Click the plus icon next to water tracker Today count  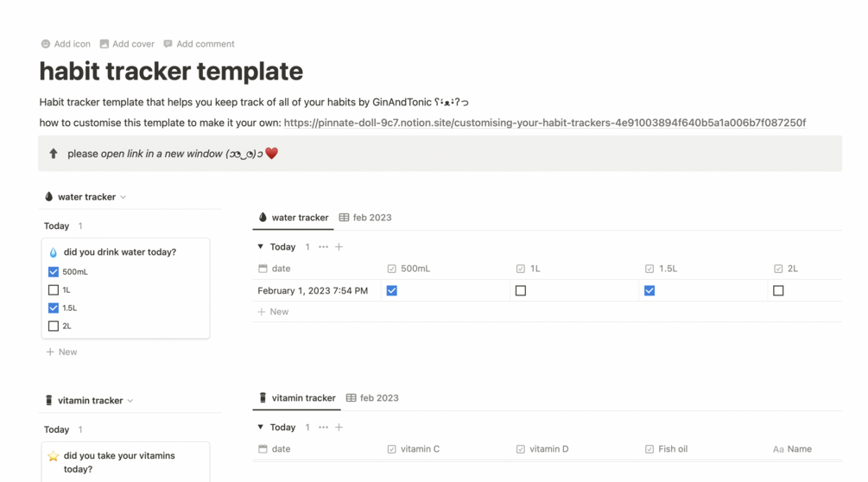[x=339, y=247]
